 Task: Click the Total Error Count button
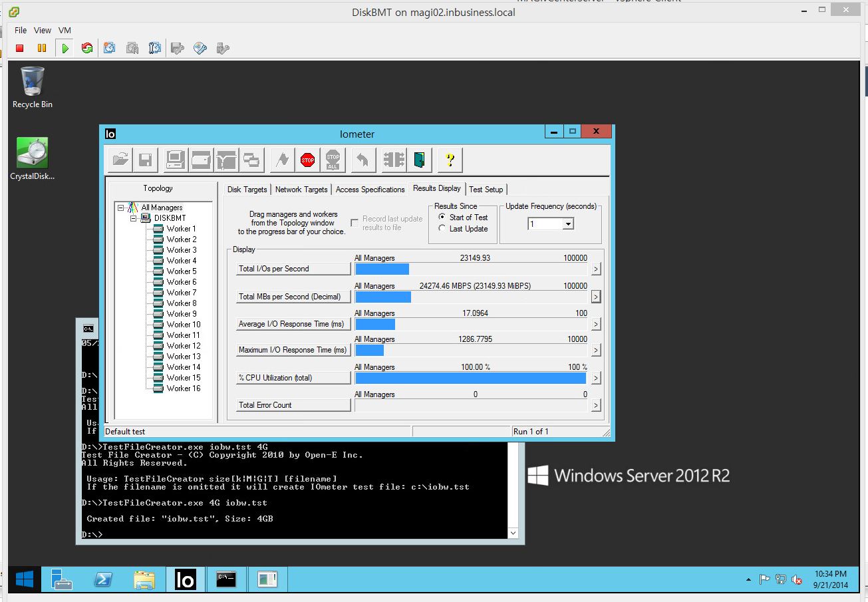click(293, 405)
